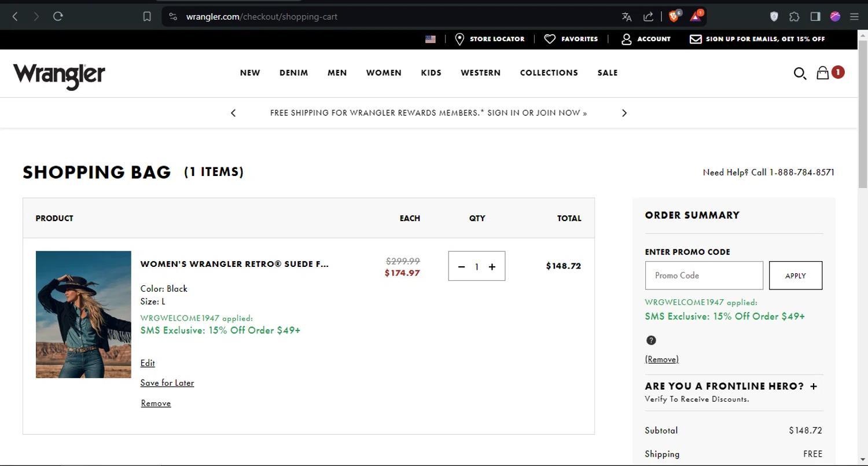Image resolution: width=868 pixels, height=466 pixels.
Task: Share this page via the share icon
Action: [x=649, y=17]
